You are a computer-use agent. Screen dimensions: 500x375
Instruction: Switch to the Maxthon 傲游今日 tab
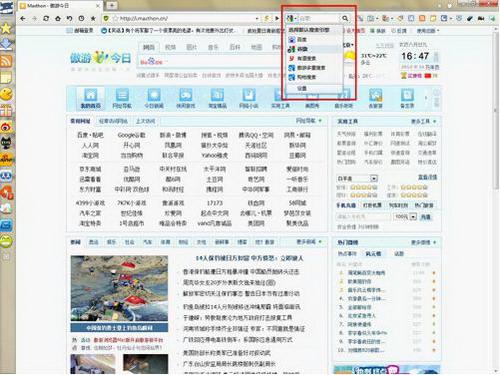click(60, 6)
